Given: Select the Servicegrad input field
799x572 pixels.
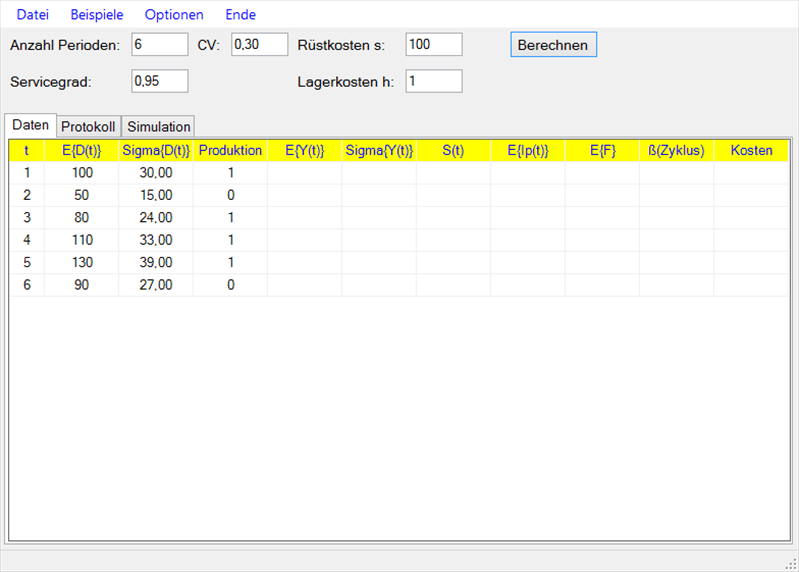Looking at the screenshot, I should [159, 81].
